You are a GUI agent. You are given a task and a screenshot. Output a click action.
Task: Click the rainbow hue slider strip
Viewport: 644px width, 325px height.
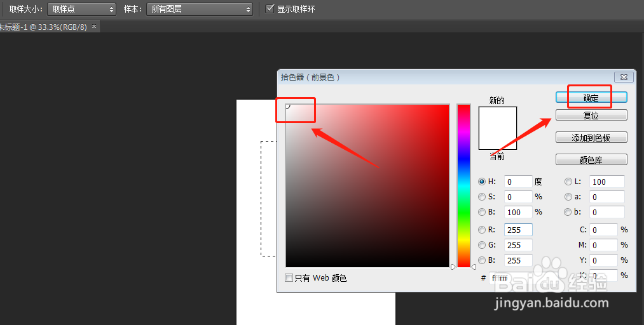tap(463, 185)
